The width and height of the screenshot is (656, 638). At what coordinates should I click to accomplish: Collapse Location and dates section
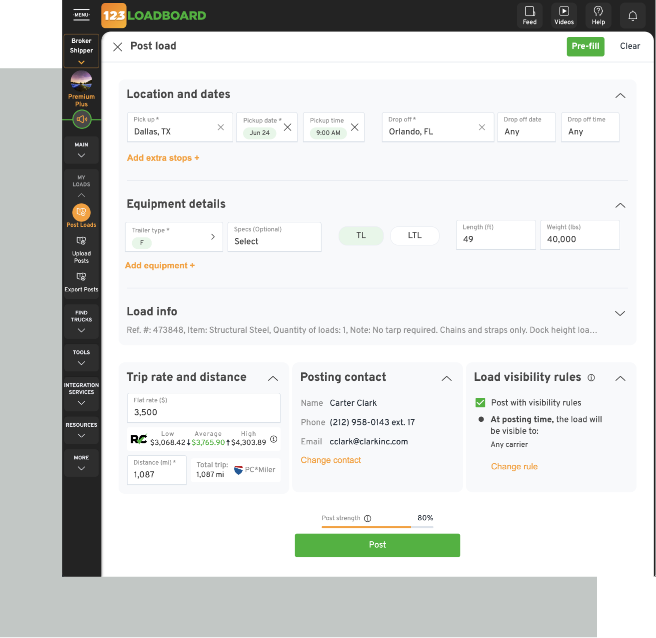620,95
